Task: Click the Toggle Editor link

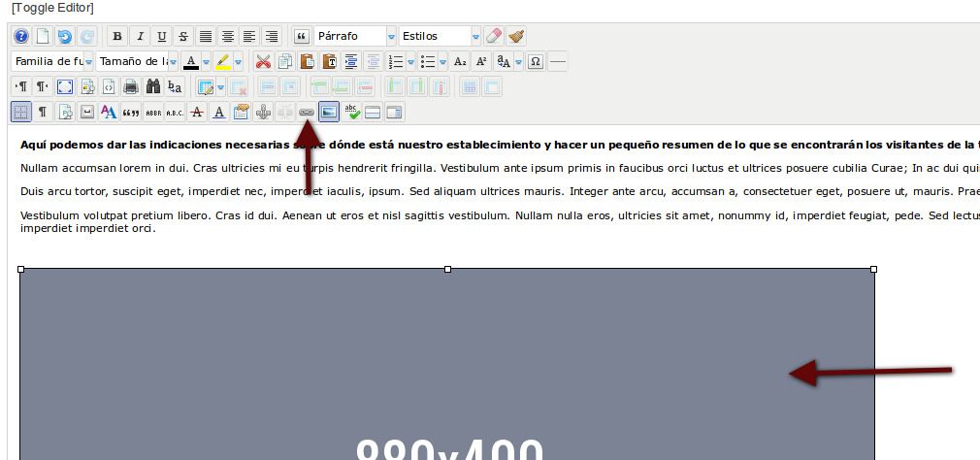Action: 52,8
